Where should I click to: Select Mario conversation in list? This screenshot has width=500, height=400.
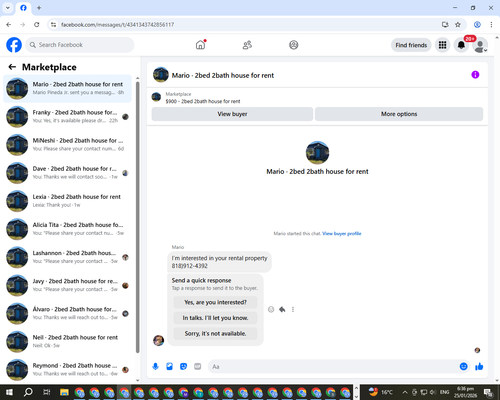[68, 89]
